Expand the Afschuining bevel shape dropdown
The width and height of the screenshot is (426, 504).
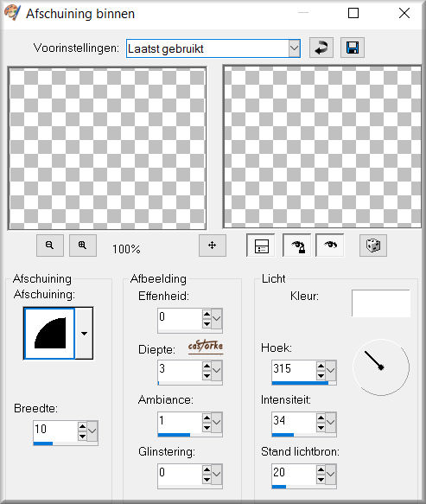point(84,334)
